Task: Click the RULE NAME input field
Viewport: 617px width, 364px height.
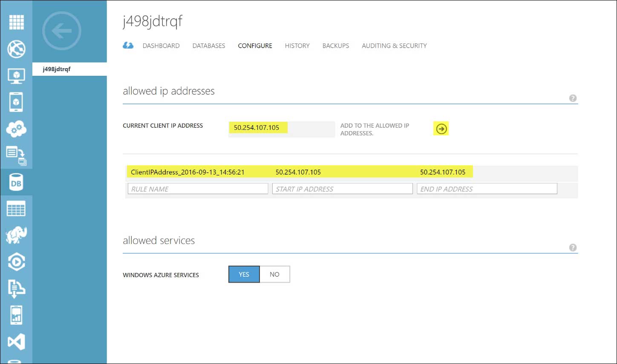Action: click(197, 189)
